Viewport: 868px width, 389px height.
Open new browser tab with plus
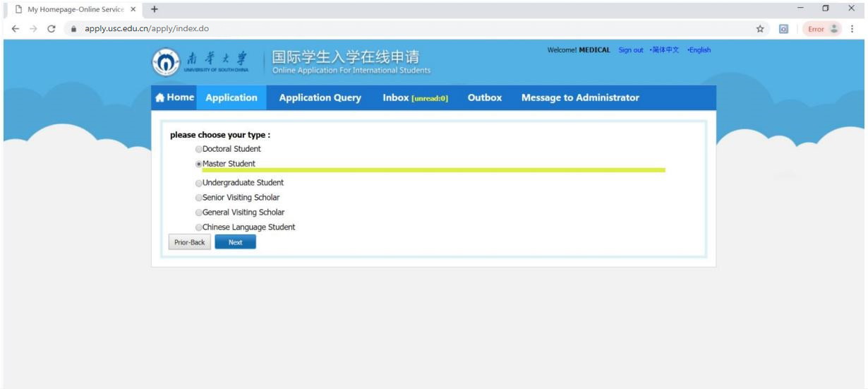[153, 8]
